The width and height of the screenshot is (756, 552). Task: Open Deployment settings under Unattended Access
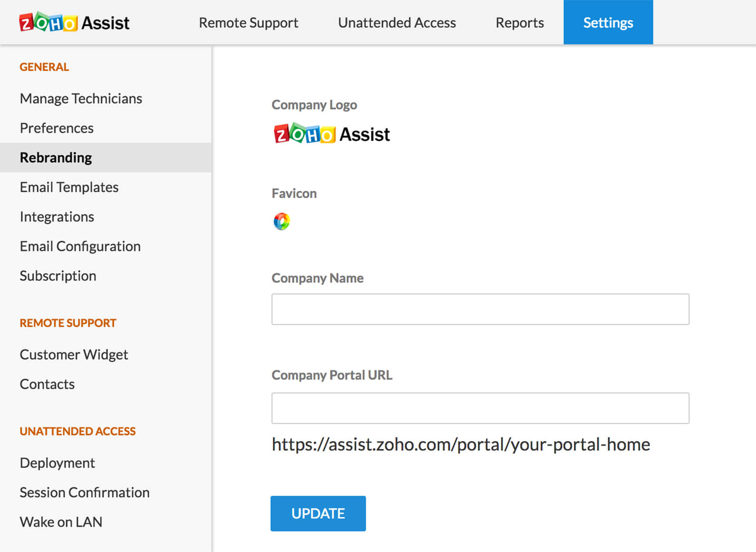(57, 463)
